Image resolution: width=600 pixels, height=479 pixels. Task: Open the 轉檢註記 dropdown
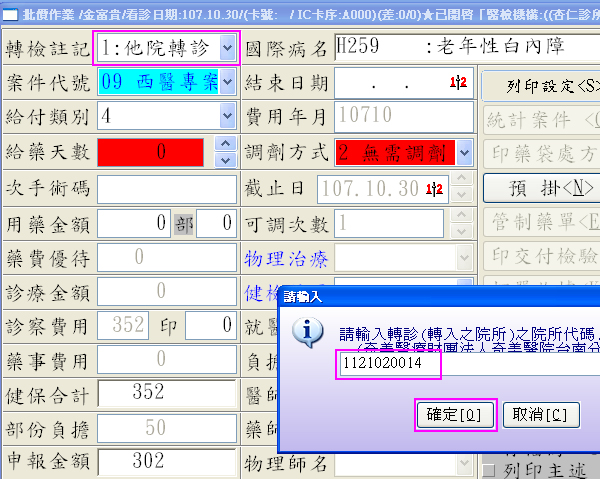pyautogui.click(x=228, y=47)
